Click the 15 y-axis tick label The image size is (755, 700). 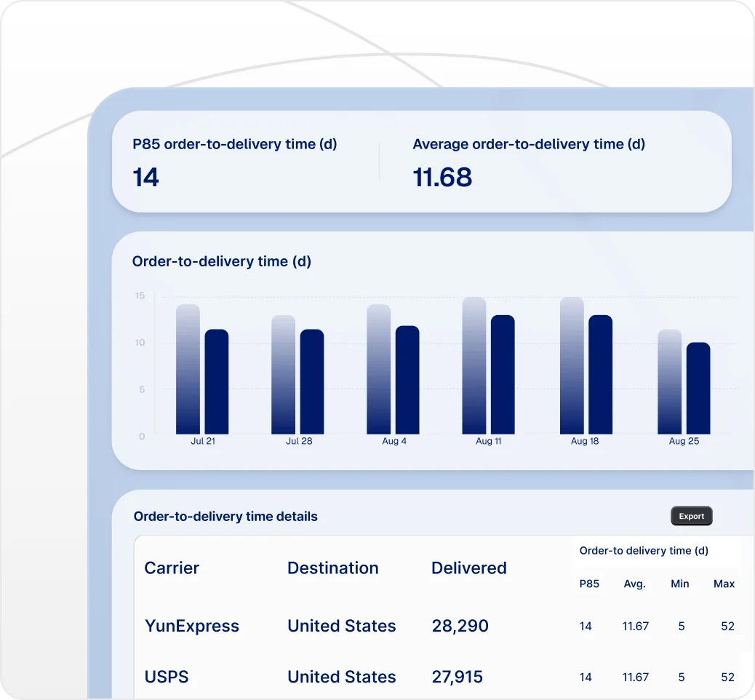(x=140, y=295)
